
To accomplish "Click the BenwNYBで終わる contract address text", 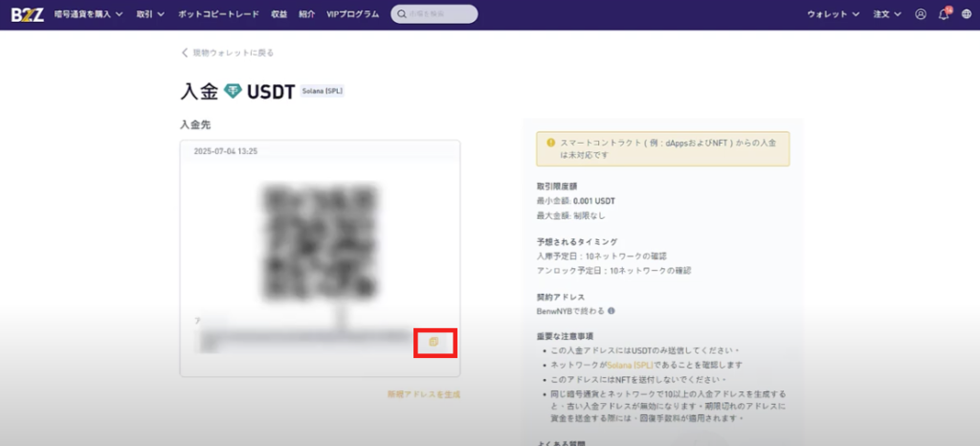I will (570, 310).
